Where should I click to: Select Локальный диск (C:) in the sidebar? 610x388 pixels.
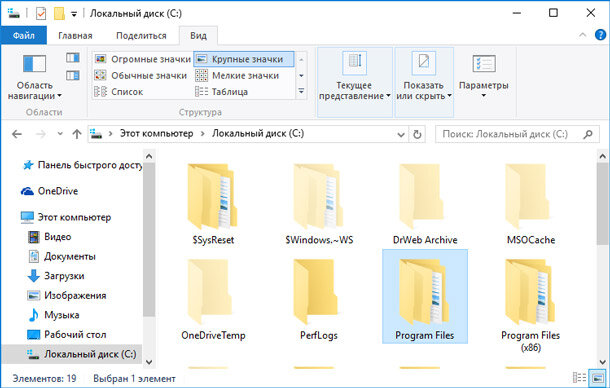(72, 354)
